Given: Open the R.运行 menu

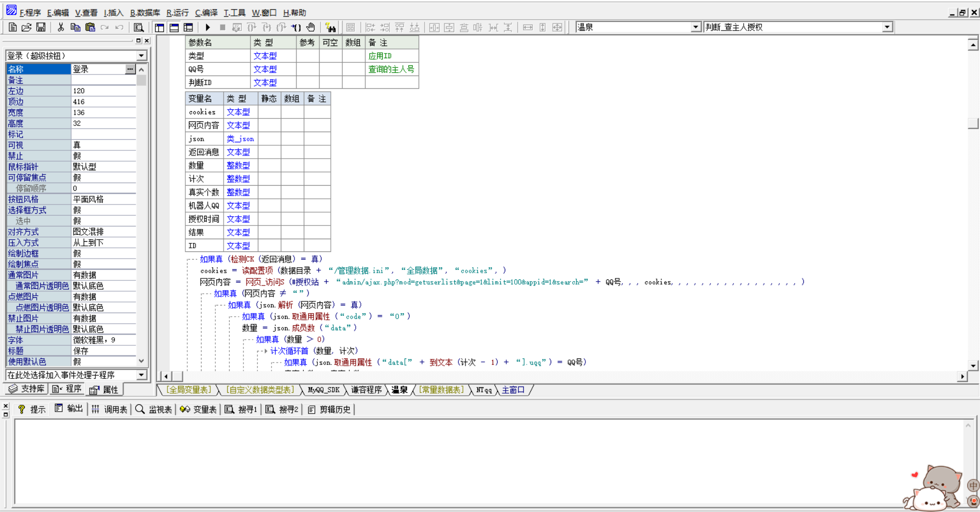Looking at the screenshot, I should coord(177,13).
